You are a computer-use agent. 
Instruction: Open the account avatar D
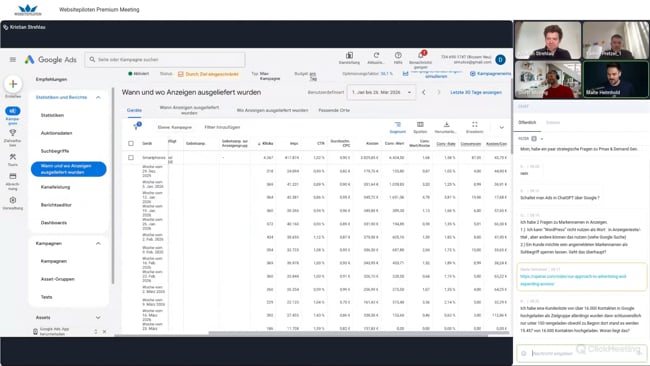coord(500,60)
